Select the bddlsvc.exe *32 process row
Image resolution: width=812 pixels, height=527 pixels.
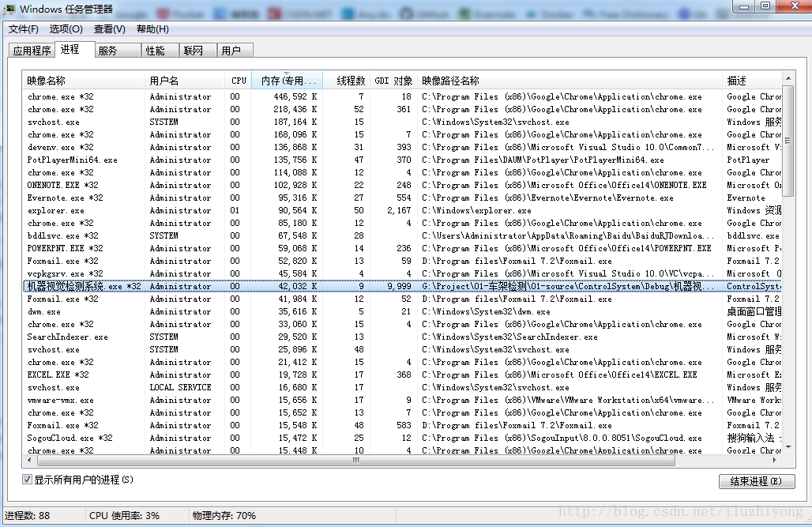402,235
